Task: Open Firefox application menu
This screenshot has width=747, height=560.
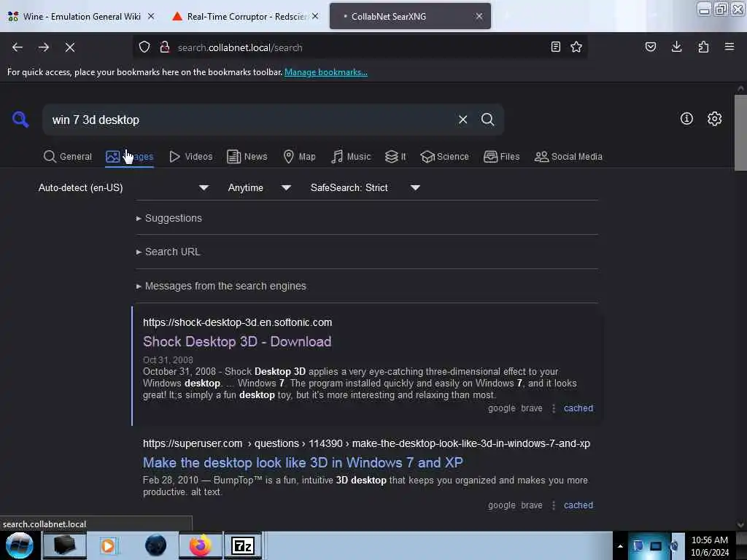Action: click(729, 47)
